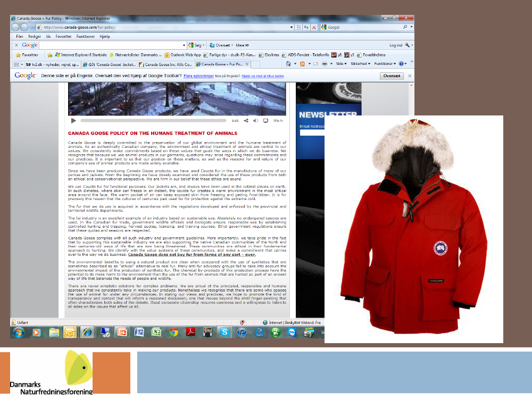Screen dimensions: 532x399
Task: Click the Compatibility View icon in address bar
Action: (298, 27)
